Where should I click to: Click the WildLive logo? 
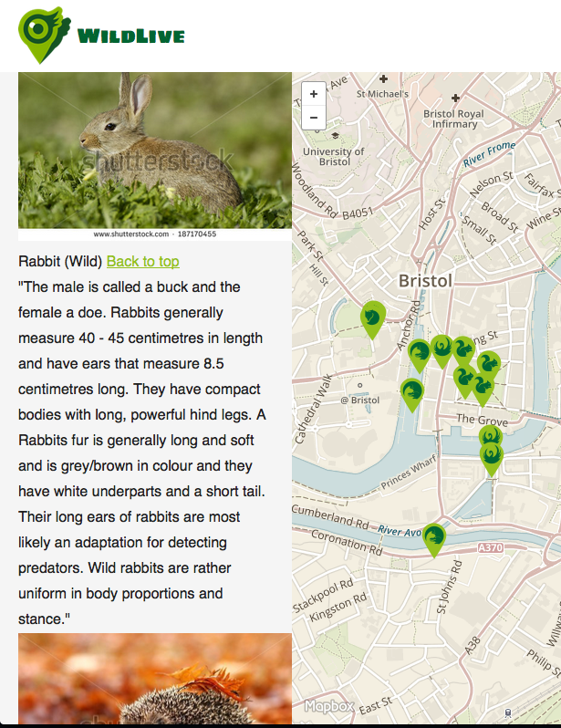[101, 36]
